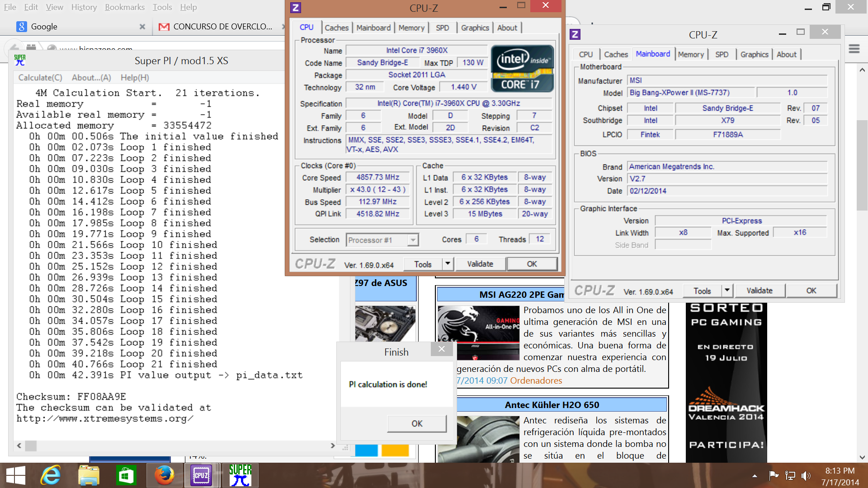Click Super PI taskbar icon

(240, 475)
